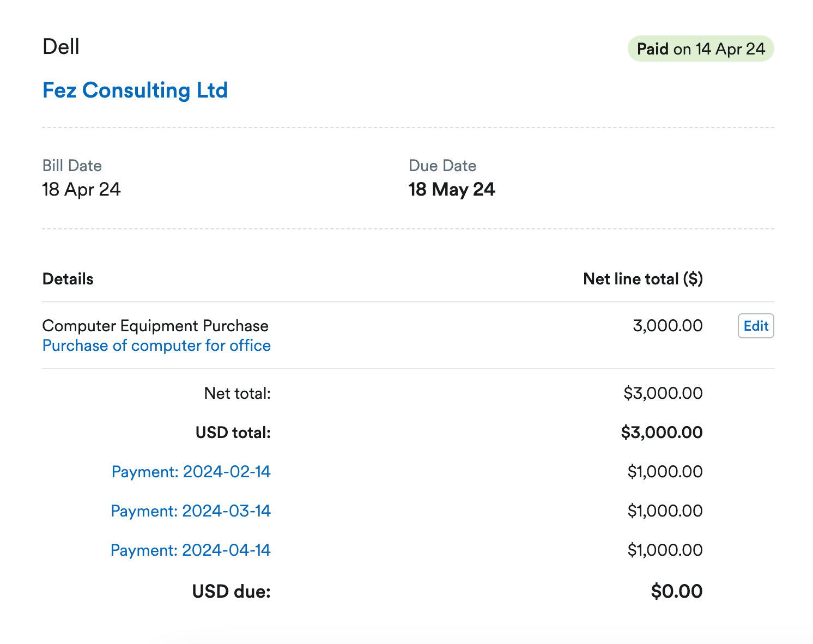Click the USD due amount $0.00
The width and height of the screenshot is (813, 644).
(677, 591)
